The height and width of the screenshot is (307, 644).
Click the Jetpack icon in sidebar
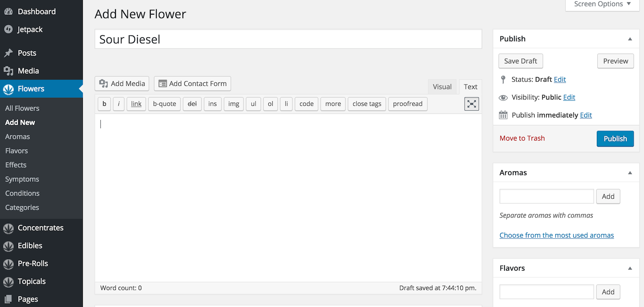click(x=8, y=30)
